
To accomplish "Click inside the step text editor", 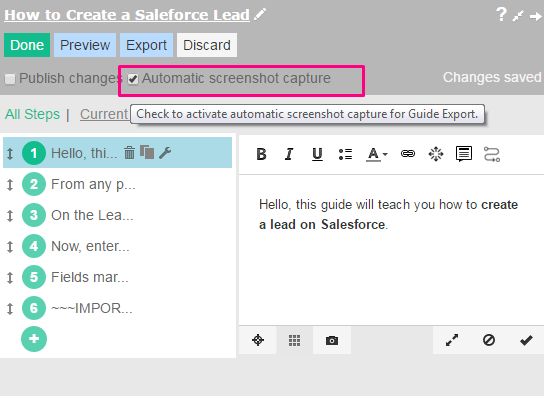I will (391, 250).
